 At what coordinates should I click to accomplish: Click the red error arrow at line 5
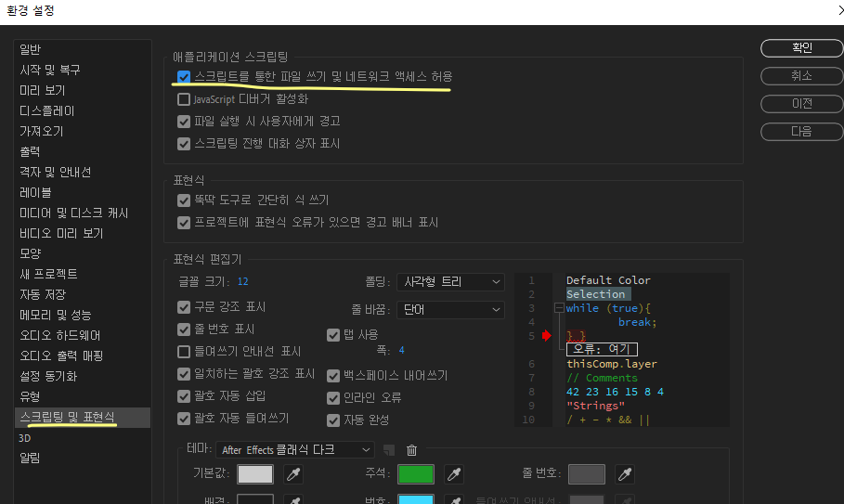547,336
